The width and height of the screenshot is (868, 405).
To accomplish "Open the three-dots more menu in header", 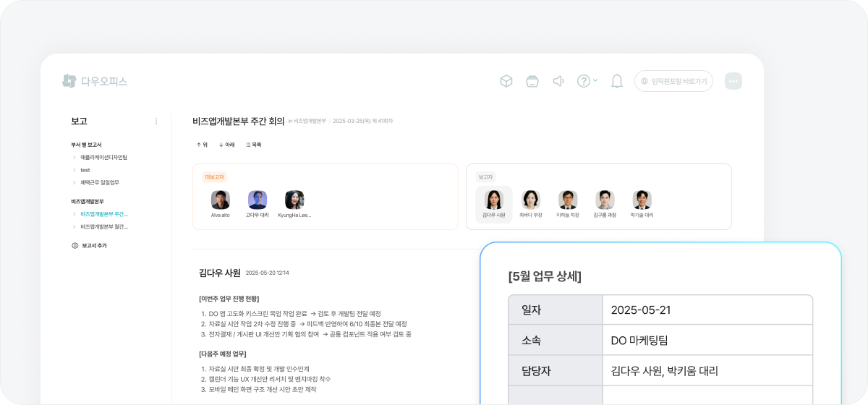I will pos(733,81).
